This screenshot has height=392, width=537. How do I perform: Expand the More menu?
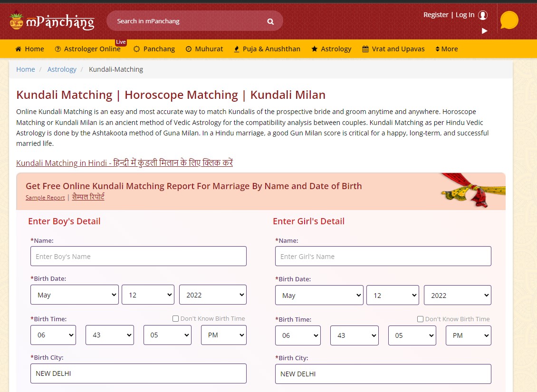pyautogui.click(x=446, y=49)
